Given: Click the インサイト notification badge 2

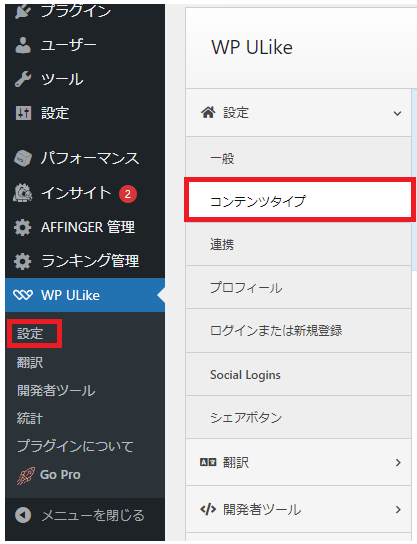Looking at the screenshot, I should 128,194.
